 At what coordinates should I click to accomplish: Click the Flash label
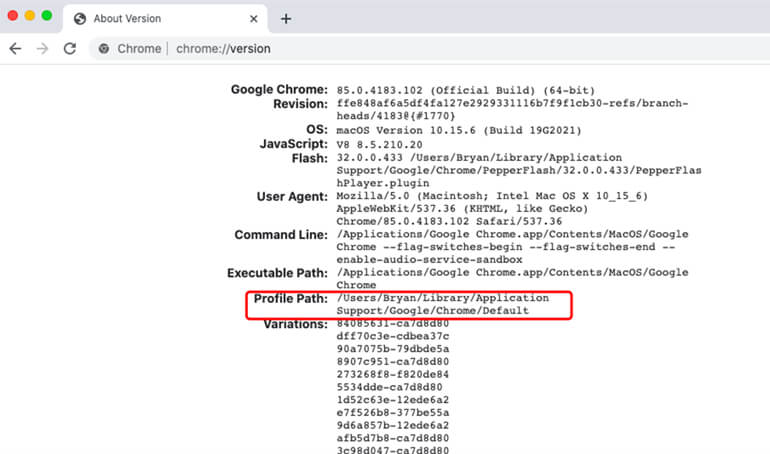point(309,158)
